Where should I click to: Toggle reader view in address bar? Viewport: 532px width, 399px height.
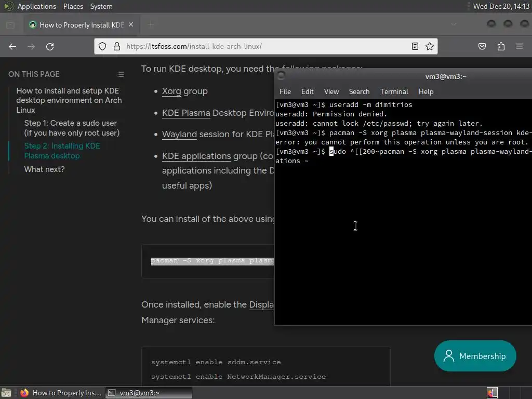tap(415, 46)
